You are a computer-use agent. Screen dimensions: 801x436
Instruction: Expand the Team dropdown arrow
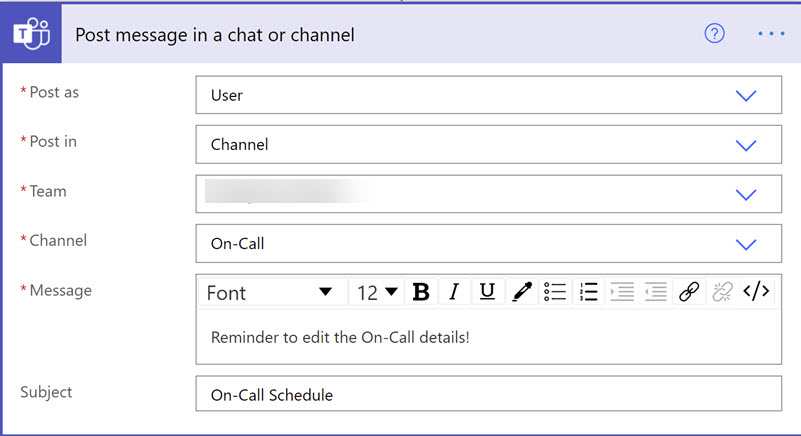[746, 195]
